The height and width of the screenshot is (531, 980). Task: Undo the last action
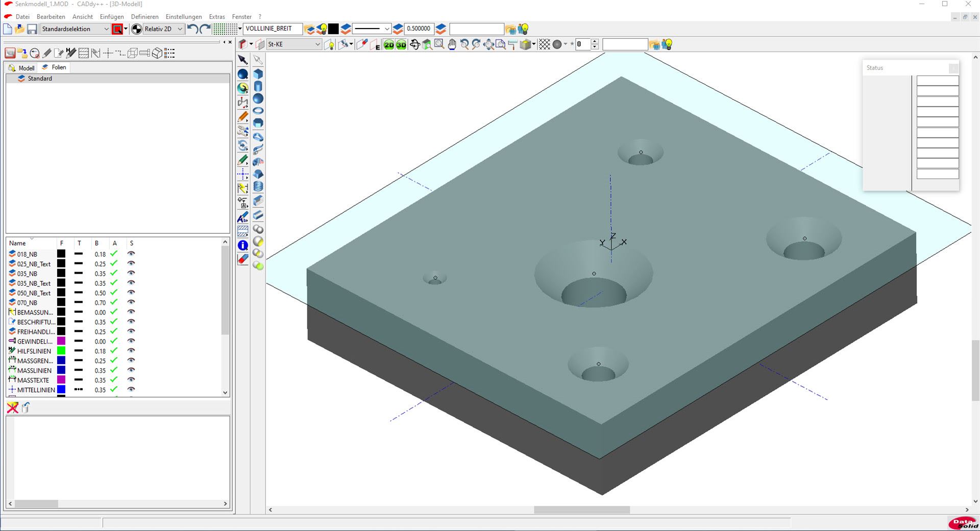[x=192, y=29]
